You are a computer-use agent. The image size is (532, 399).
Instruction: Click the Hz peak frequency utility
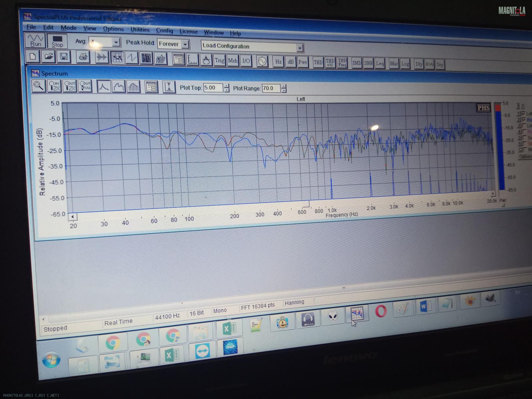(278, 62)
